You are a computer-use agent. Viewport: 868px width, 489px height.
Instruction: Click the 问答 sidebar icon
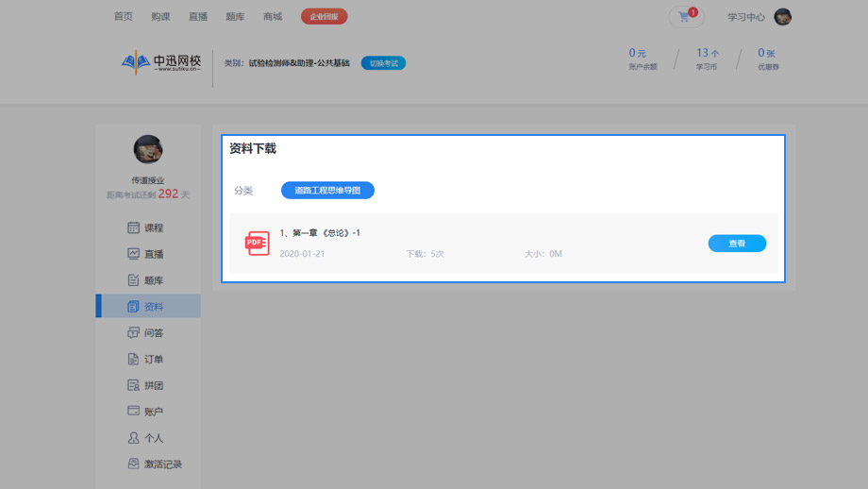(133, 333)
